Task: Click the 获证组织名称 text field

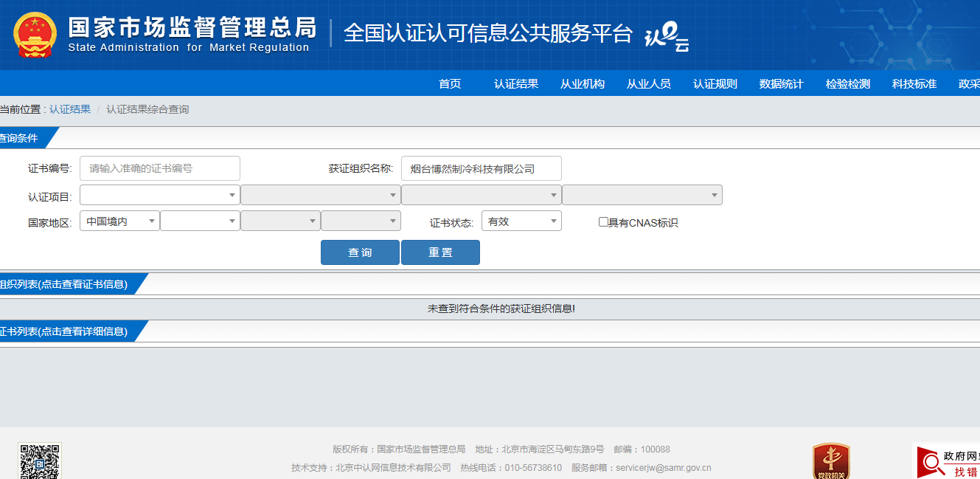Action: pyautogui.click(x=481, y=168)
